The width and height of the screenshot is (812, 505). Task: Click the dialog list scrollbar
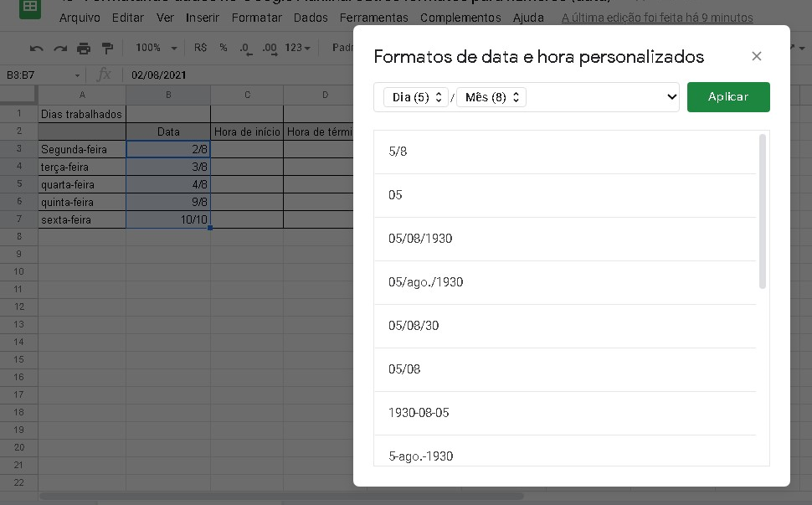(x=763, y=209)
